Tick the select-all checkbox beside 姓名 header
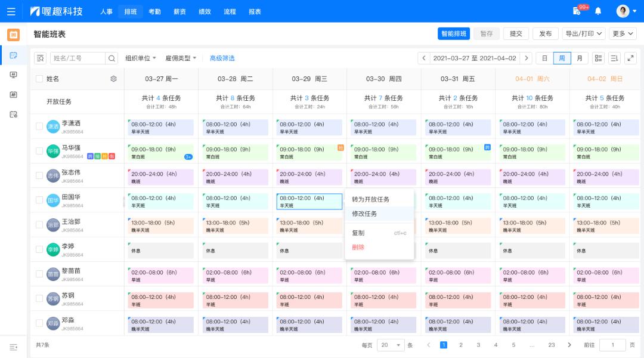The width and height of the screenshot is (644, 358). (39, 79)
